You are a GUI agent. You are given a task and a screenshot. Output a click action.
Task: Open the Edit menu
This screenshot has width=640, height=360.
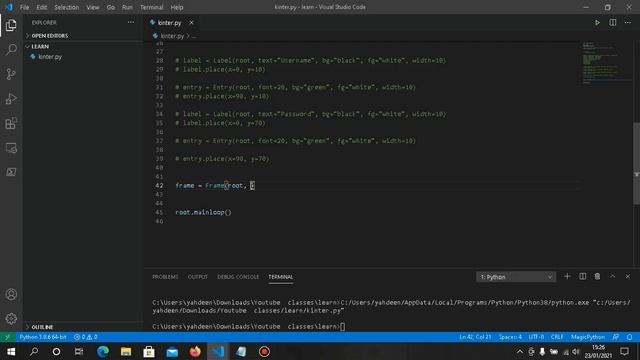[42, 7]
